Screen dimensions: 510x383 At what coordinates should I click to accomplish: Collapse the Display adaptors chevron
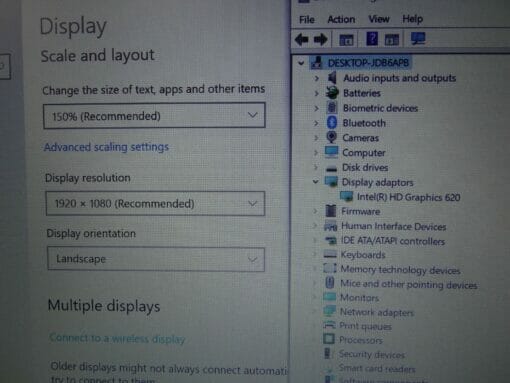[x=315, y=182]
